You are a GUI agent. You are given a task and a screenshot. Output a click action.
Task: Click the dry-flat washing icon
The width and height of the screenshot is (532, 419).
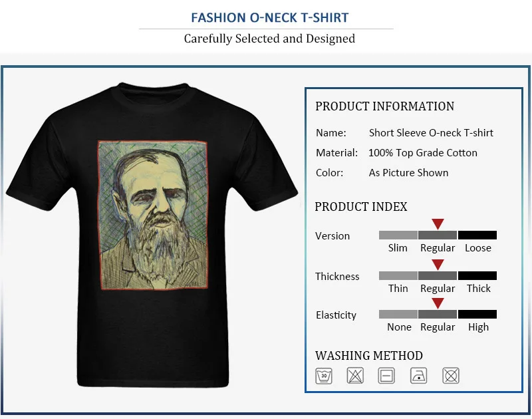(386, 376)
